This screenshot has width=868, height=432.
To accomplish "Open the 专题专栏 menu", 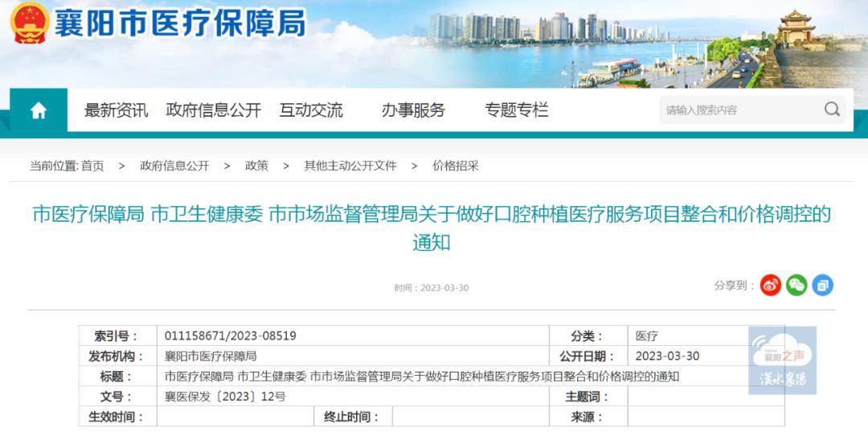I will click(x=517, y=110).
